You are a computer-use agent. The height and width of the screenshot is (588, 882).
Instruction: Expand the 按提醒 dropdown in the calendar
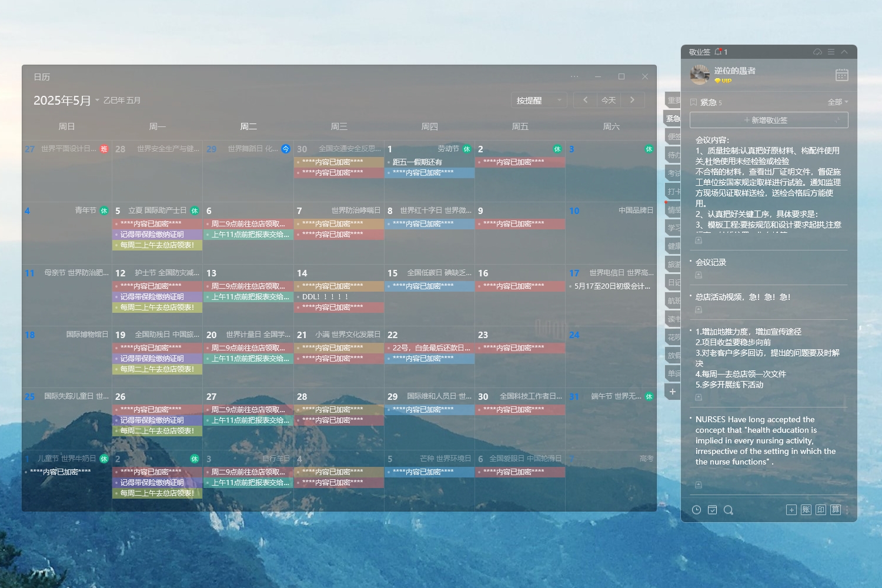(x=539, y=101)
